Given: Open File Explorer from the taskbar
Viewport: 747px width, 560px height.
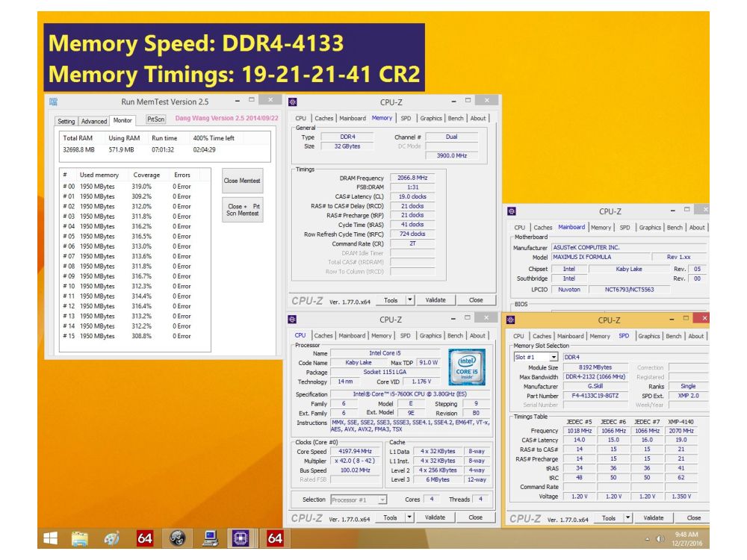Looking at the screenshot, I should (x=79, y=539).
